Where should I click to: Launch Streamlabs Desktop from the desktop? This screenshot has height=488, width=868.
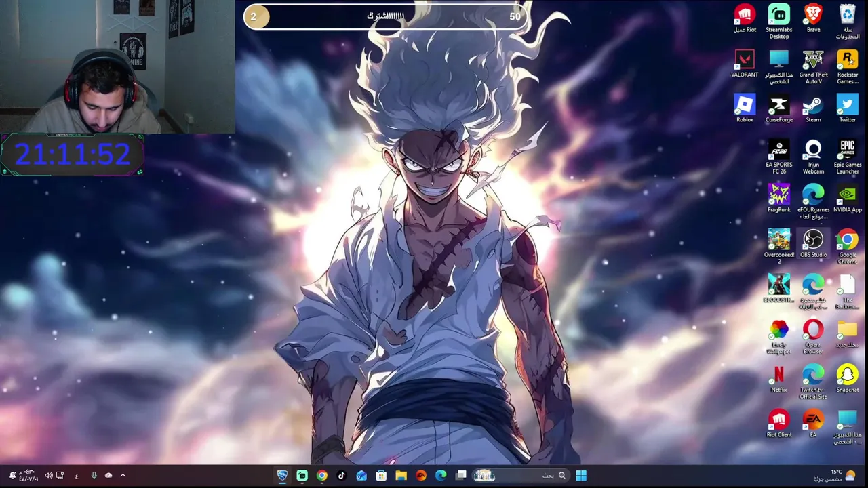click(x=778, y=22)
